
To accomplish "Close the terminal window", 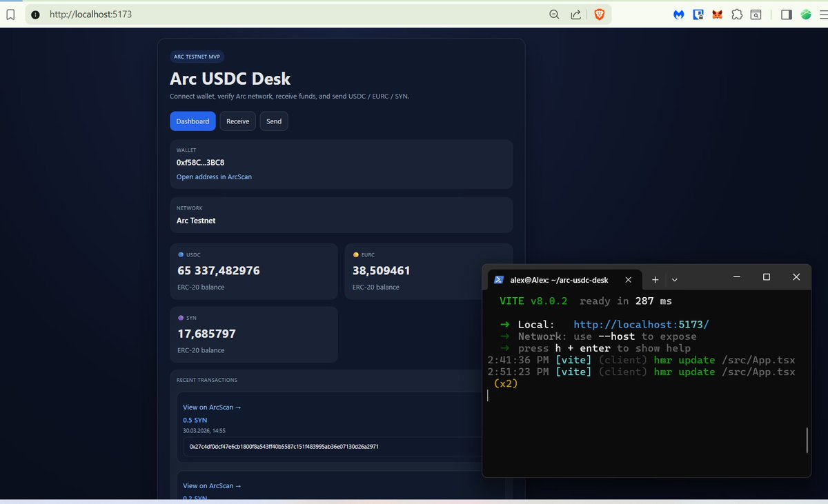I will click(796, 276).
